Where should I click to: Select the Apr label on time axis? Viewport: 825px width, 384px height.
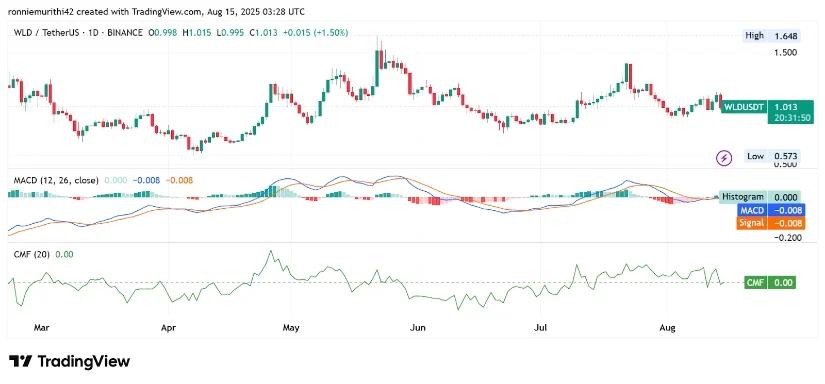(x=168, y=328)
